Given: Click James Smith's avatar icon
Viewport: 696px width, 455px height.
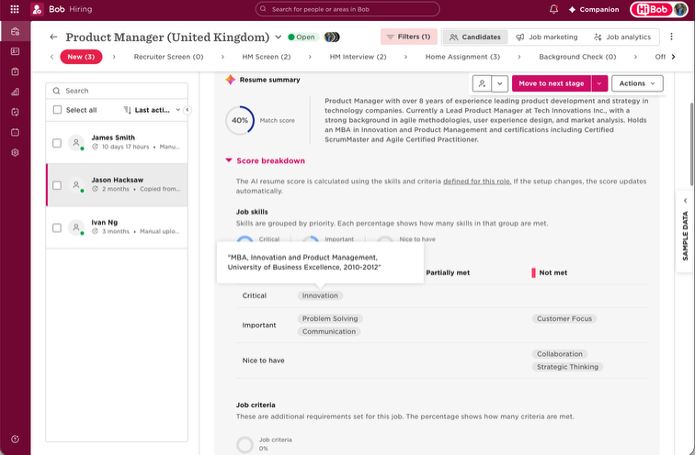Looking at the screenshot, I should tap(76, 142).
